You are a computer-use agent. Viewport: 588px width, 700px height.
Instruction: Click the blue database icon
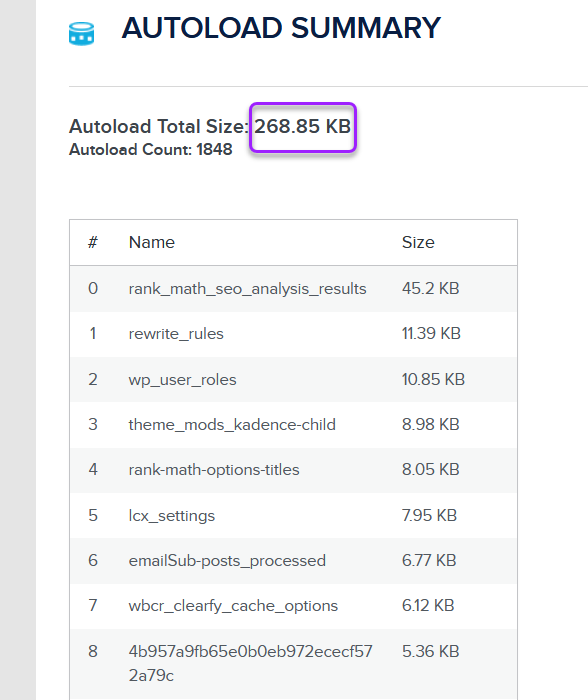[81, 33]
